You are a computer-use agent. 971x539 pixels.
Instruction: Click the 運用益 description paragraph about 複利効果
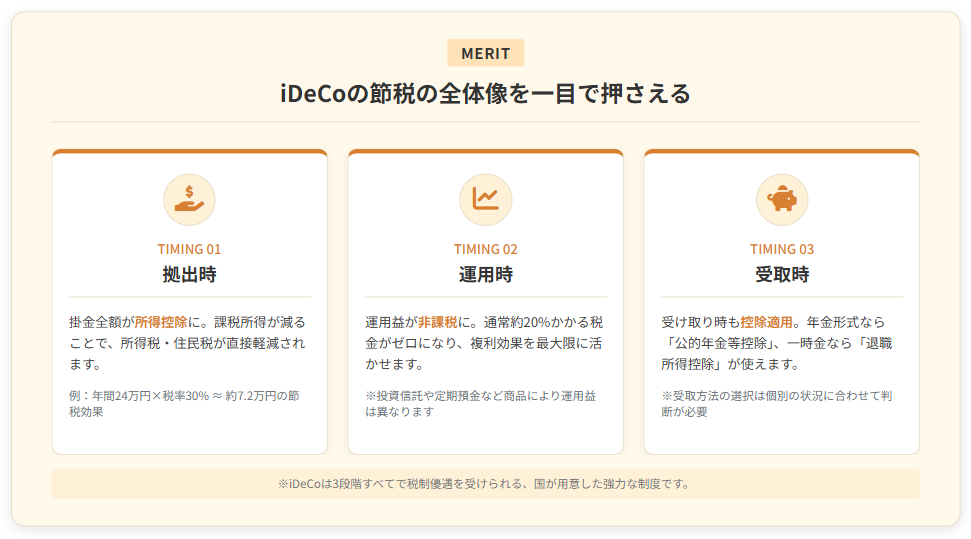click(484, 343)
